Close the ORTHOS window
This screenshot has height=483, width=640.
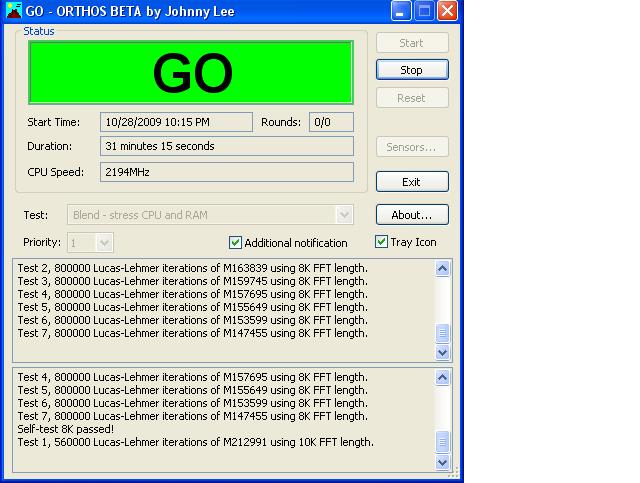(x=447, y=11)
